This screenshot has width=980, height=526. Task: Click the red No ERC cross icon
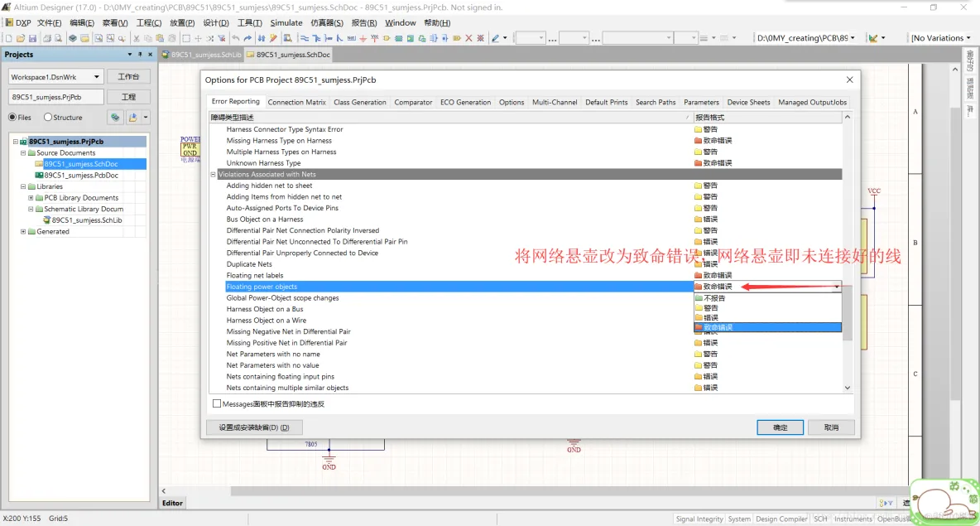468,38
